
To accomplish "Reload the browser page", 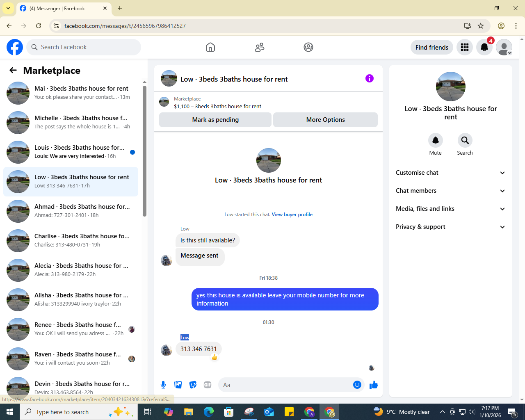I will click(x=39, y=26).
